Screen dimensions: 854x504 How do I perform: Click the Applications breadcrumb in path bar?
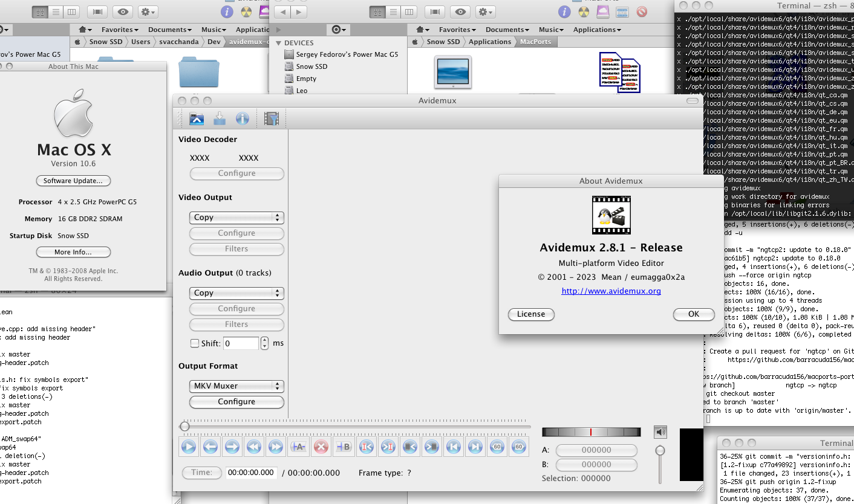pyautogui.click(x=490, y=42)
